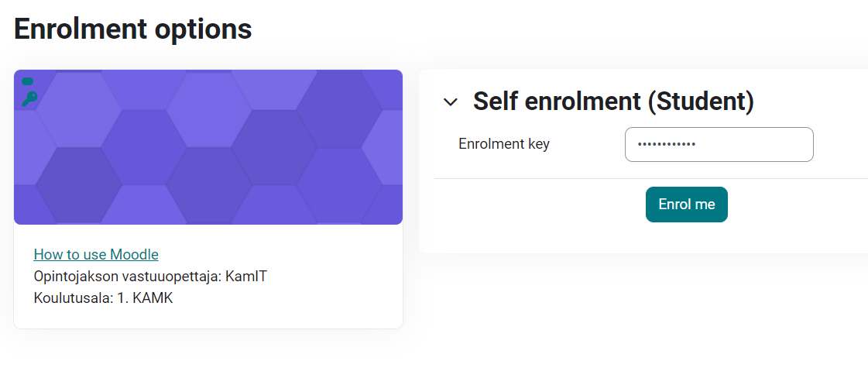Focus the Enrolment key password field
The height and width of the screenshot is (368, 868).
pyautogui.click(x=719, y=145)
